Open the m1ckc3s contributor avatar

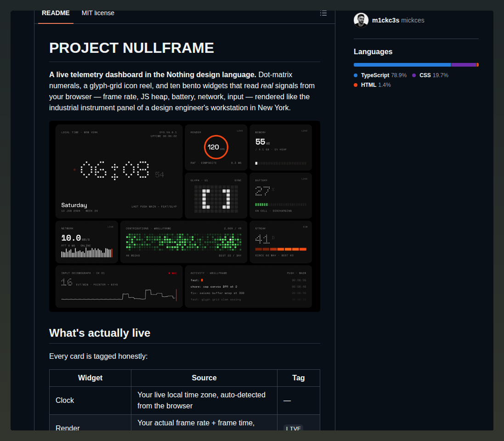[361, 20]
